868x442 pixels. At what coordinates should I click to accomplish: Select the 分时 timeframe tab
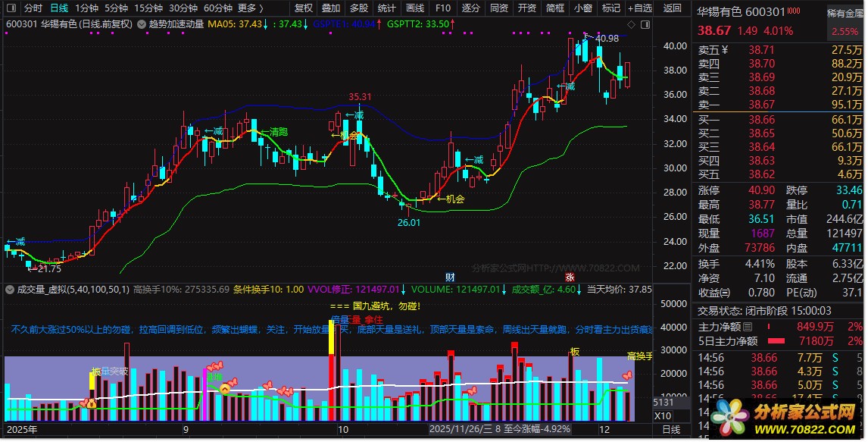33,8
